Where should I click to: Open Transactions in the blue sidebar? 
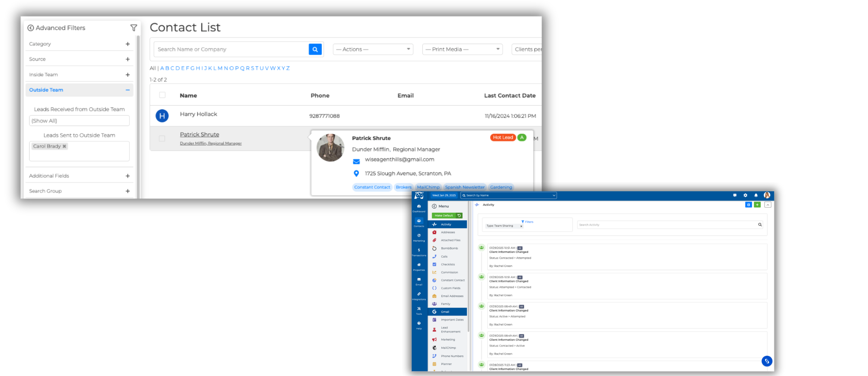419,252
